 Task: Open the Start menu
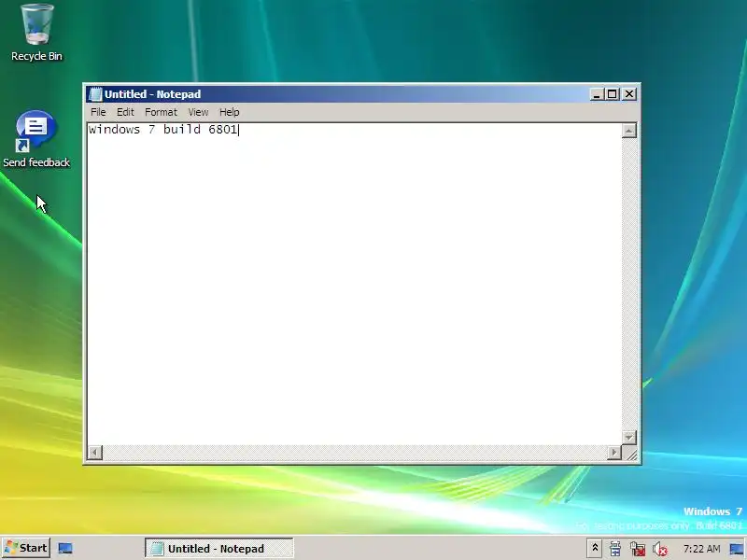[26, 548]
